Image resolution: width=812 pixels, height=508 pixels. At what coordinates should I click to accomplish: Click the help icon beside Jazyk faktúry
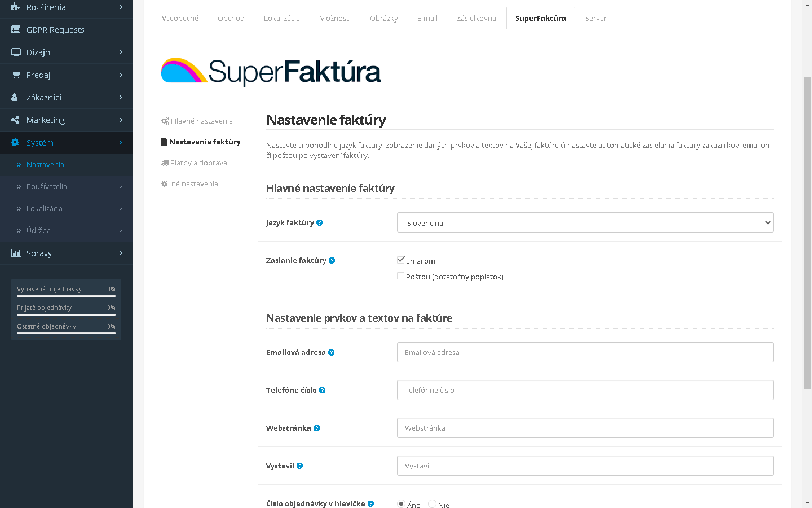(319, 222)
